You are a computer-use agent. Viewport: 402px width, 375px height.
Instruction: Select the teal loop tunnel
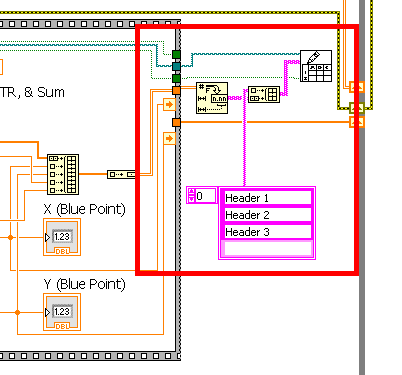176,66
